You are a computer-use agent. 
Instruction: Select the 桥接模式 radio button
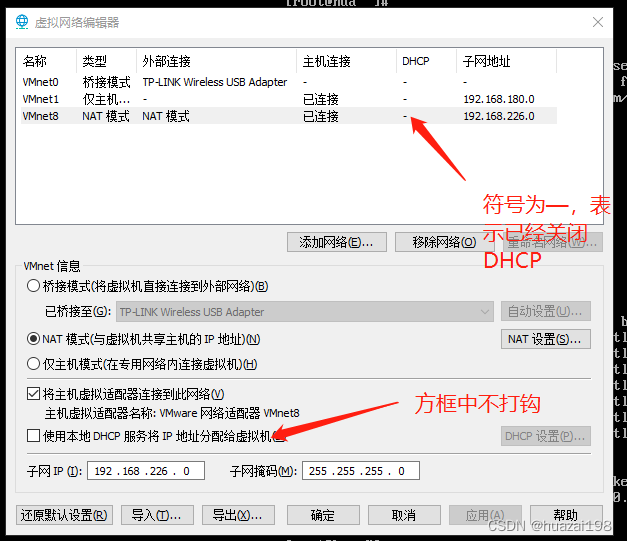(x=33, y=286)
